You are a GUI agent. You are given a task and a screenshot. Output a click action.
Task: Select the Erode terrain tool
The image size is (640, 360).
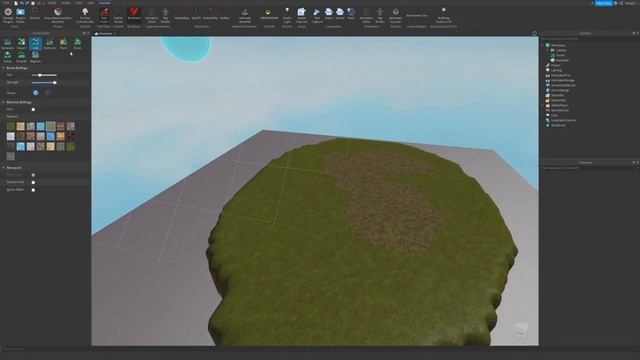pyautogui.click(x=7, y=57)
